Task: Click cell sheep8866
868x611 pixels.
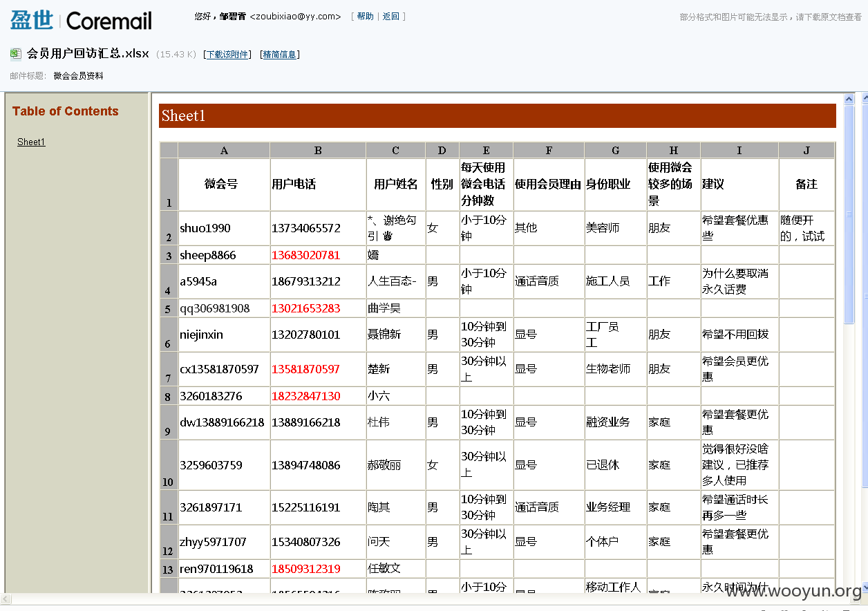Action: coord(224,255)
